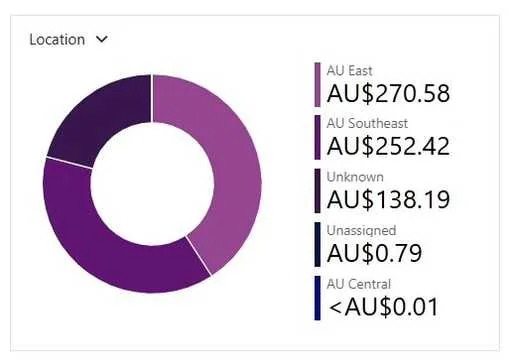The height and width of the screenshot is (362, 512).
Task: Click the AU Central legend label
Action: coord(359,284)
